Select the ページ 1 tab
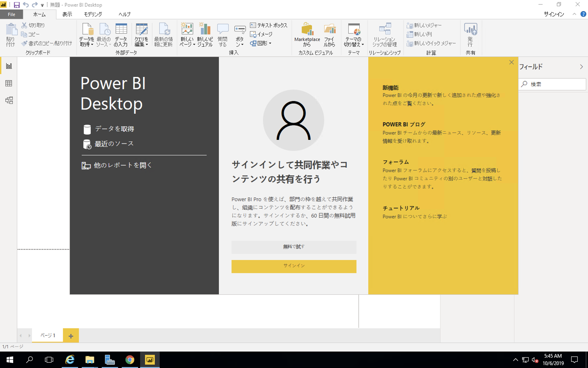Screen dimensions: 588x368 point(48,335)
